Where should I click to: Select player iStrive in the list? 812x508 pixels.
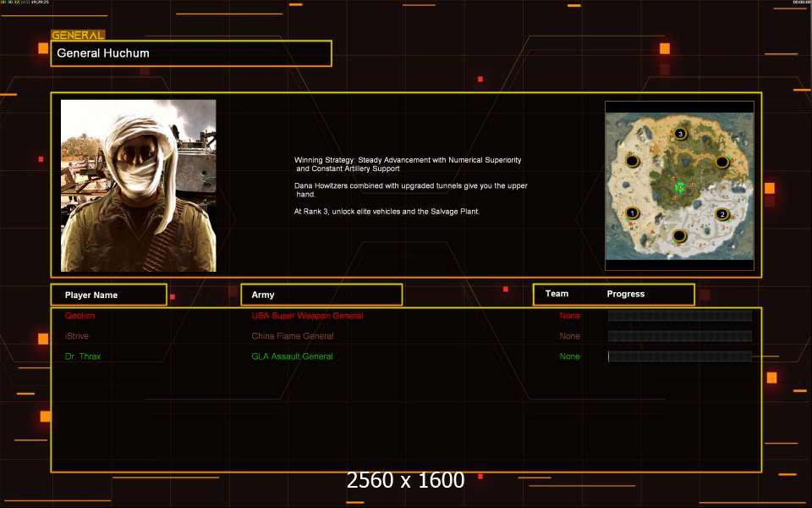77,336
